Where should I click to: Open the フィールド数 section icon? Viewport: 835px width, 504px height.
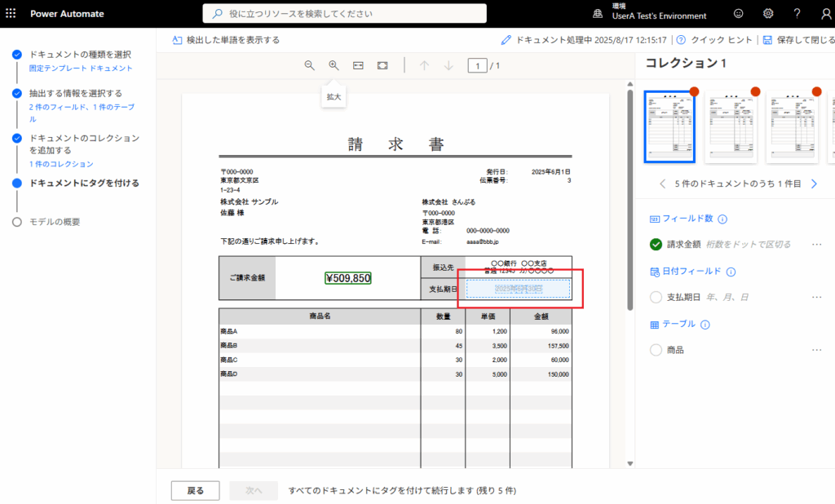pos(655,219)
